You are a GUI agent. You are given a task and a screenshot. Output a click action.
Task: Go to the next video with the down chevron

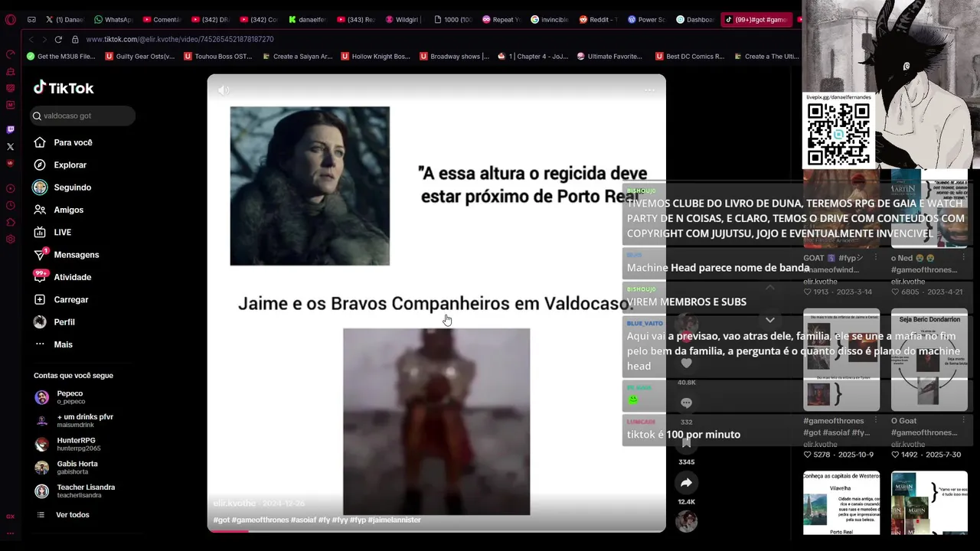[770, 320]
